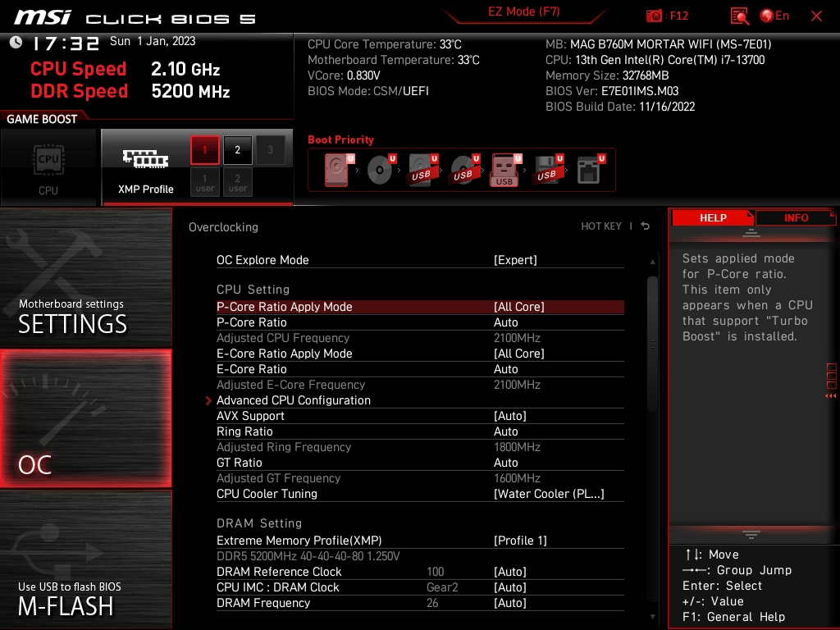Select the hard disk boot priority icon
The height and width of the screenshot is (630, 840).
(x=339, y=170)
